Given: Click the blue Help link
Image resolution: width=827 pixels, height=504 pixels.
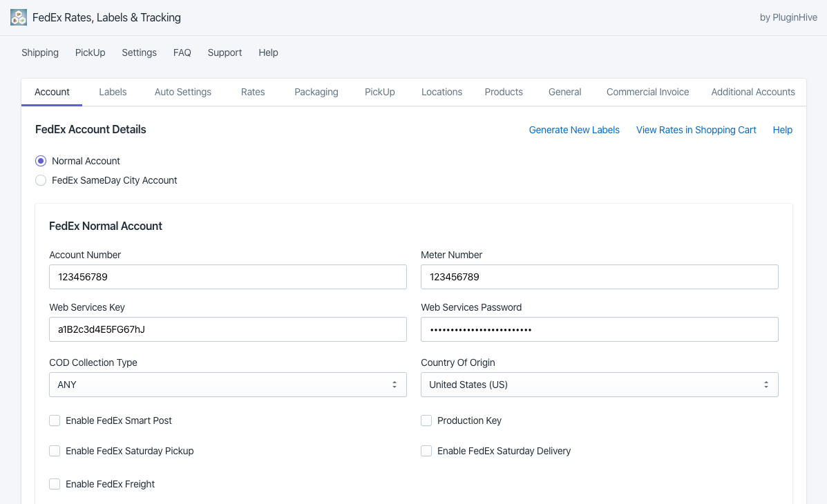Looking at the screenshot, I should [783, 130].
